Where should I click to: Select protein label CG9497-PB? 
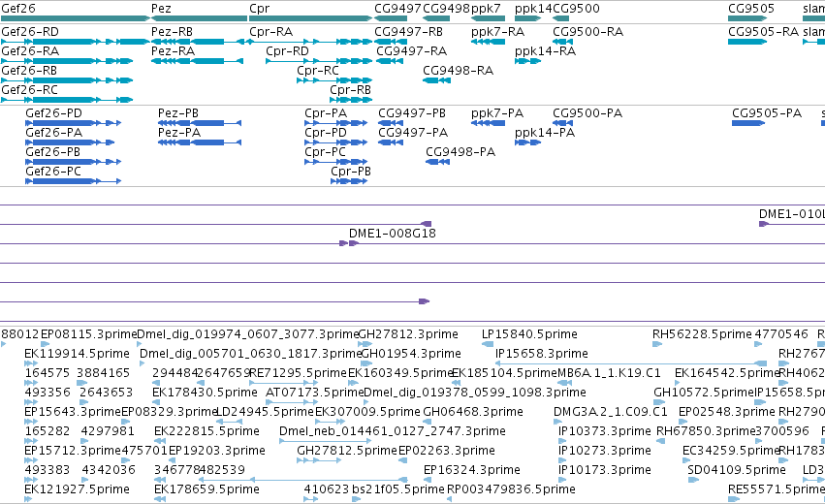click(412, 113)
